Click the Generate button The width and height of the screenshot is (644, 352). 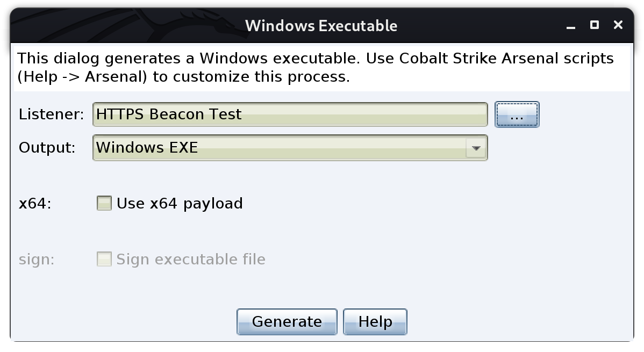(x=287, y=321)
